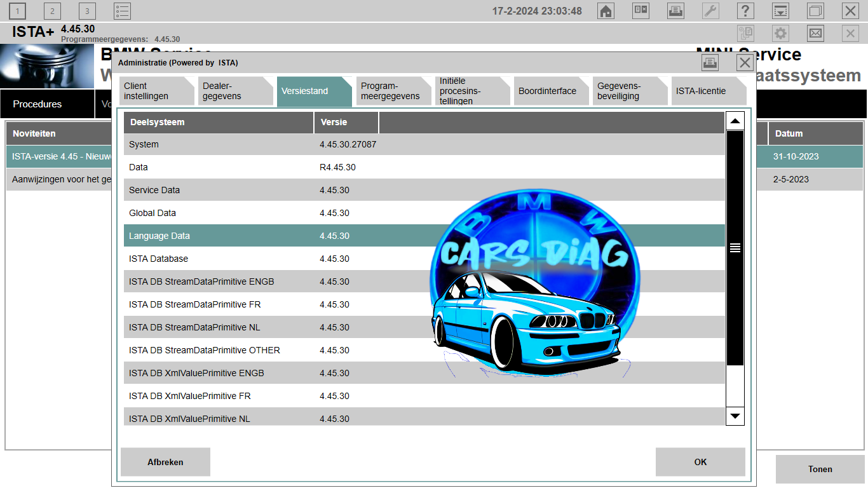The width and height of the screenshot is (868, 488).
Task: Select ISTA DB XmlValuePrimitive ENGB row
Action: [x=424, y=373]
